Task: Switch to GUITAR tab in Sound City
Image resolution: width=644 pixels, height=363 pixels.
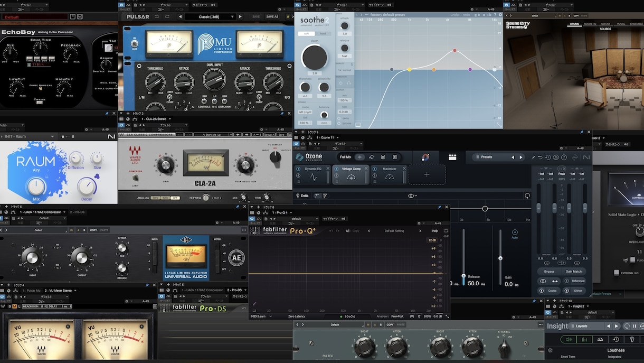Action: point(605,24)
